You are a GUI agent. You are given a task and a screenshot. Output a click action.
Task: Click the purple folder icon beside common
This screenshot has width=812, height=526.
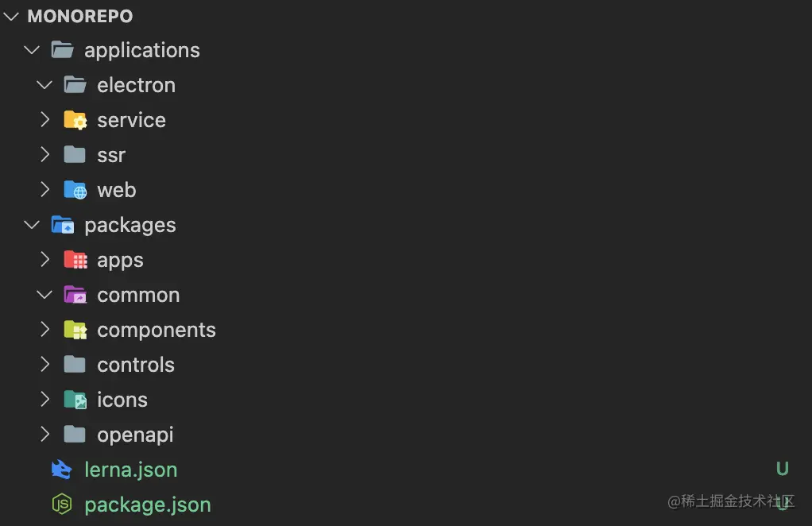pyautogui.click(x=75, y=295)
